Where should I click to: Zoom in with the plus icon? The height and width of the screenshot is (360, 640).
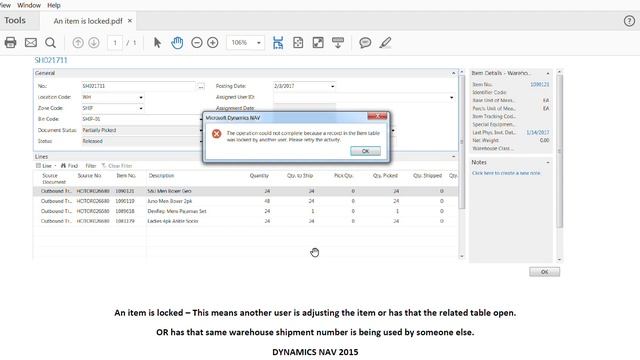213,42
